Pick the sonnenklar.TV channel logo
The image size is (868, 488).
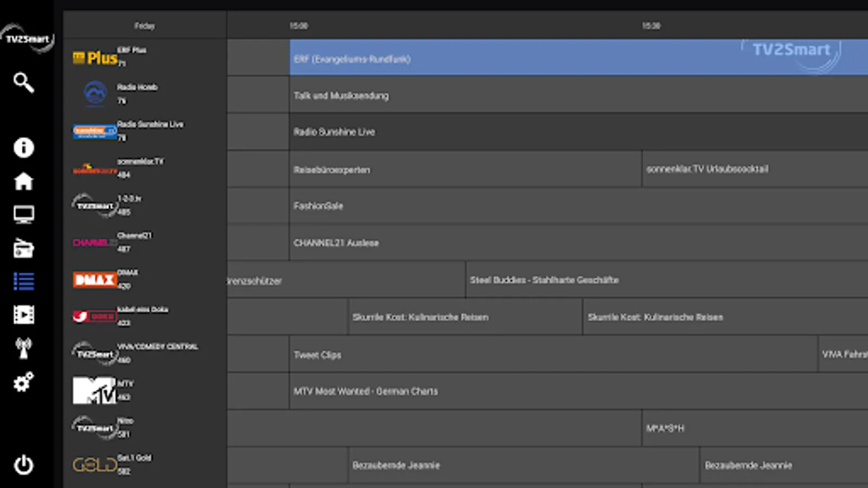click(x=95, y=169)
